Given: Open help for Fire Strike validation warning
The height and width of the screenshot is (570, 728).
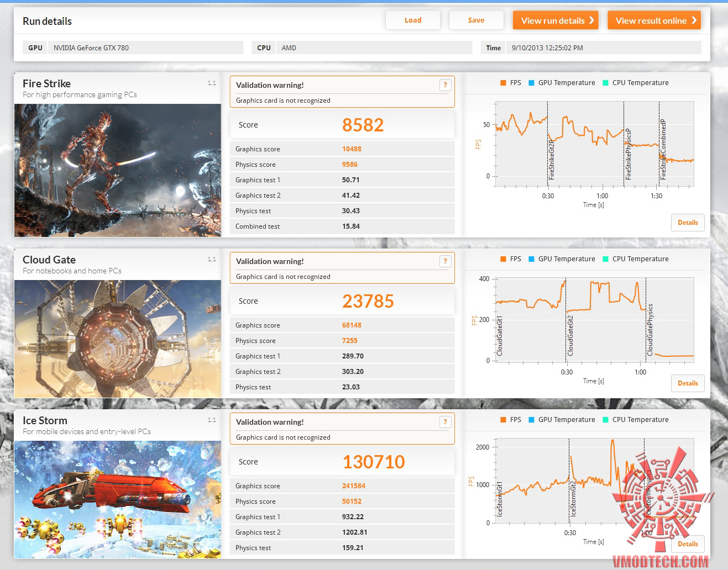Looking at the screenshot, I should (x=445, y=85).
